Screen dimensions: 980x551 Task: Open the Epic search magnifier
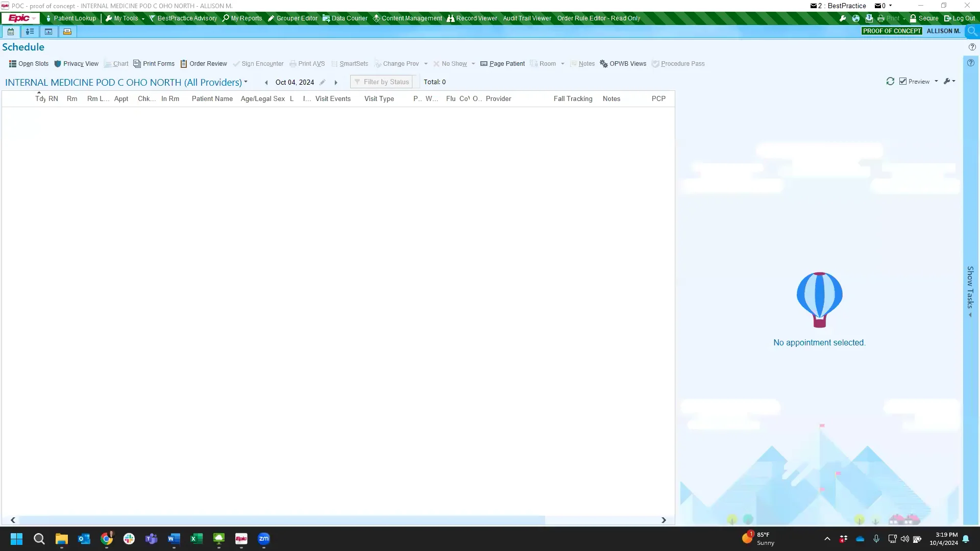pos(972,32)
